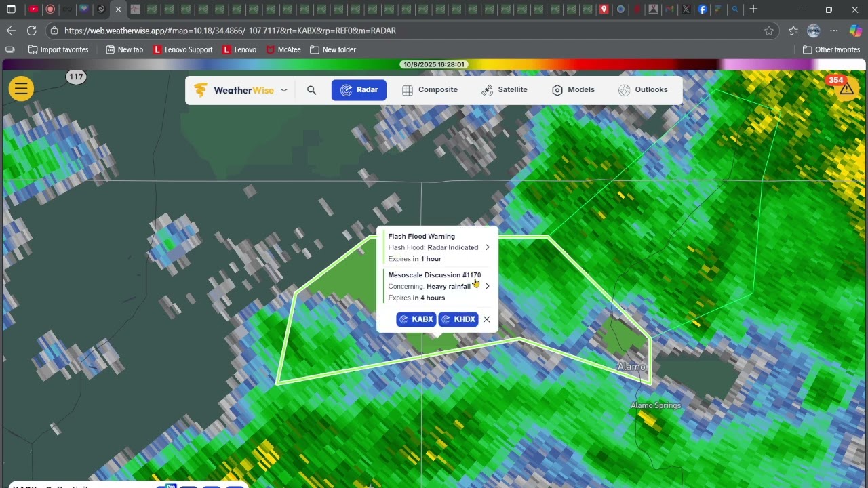Open alerts warning icon showing 354
The image size is (868, 488).
[846, 89]
